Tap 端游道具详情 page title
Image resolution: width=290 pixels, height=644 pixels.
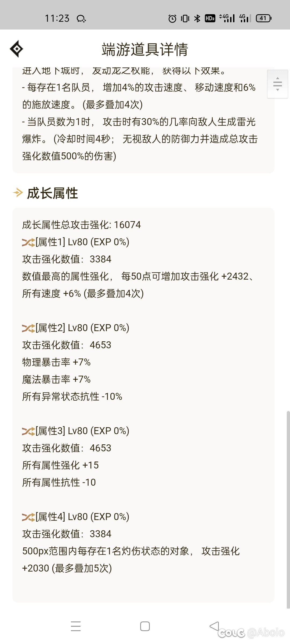click(145, 50)
